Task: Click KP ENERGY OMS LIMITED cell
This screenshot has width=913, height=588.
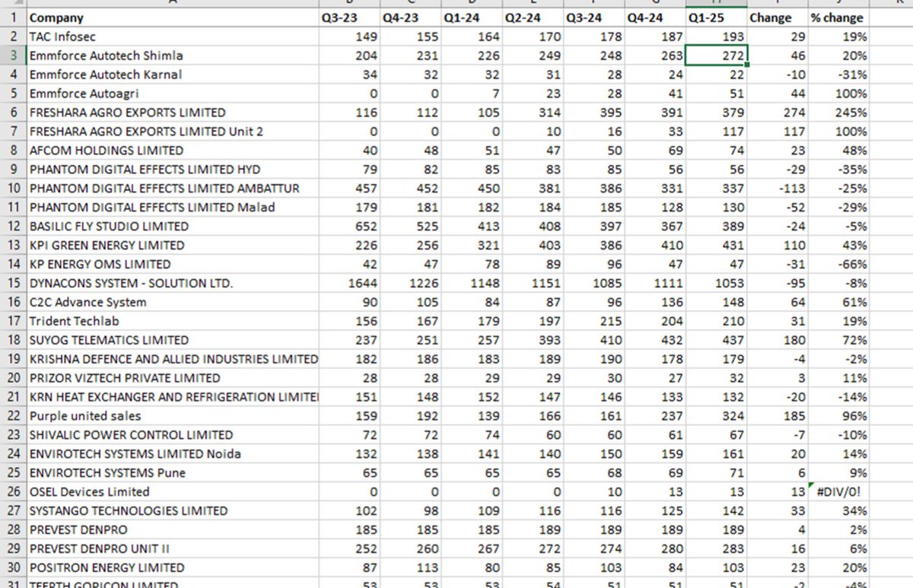Action: point(173,264)
